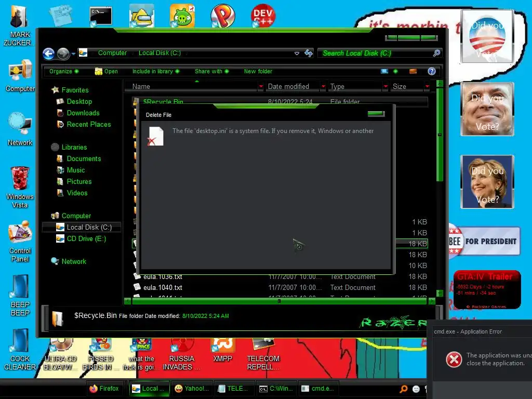The height and width of the screenshot is (399, 532).
Task: Launch the command prompt desktop shortcut
Action: [101, 16]
